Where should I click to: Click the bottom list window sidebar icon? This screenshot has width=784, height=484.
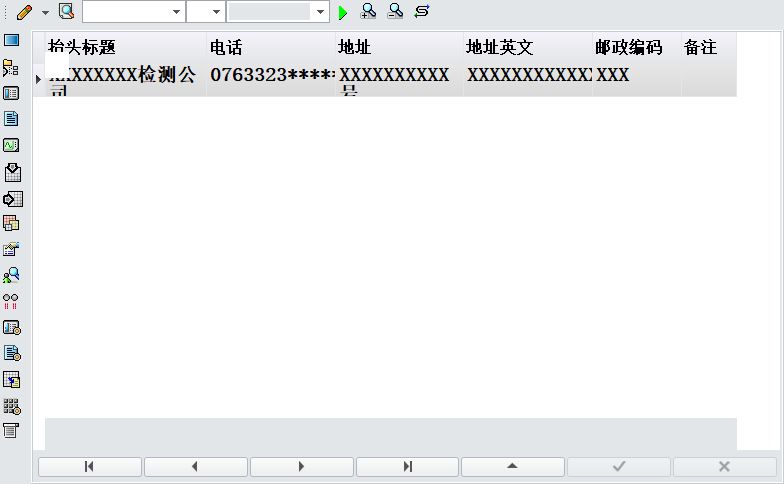tap(11, 430)
